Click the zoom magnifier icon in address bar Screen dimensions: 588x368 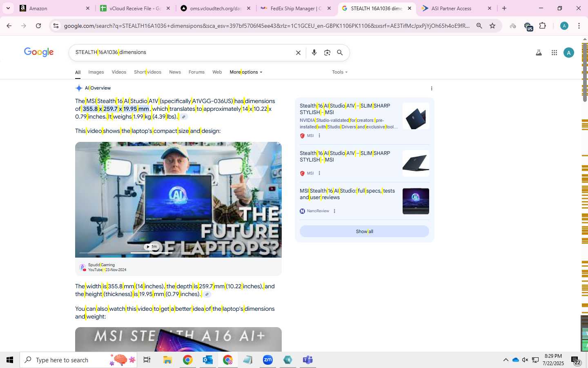tap(479, 26)
